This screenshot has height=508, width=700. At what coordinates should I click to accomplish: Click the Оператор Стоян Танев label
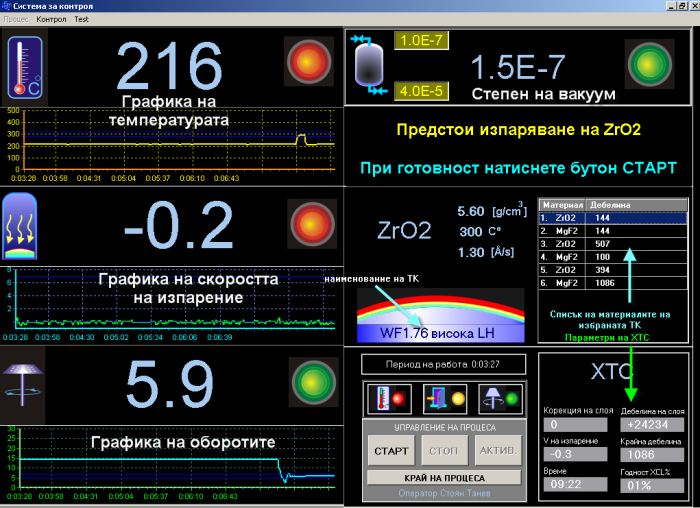pos(444,493)
